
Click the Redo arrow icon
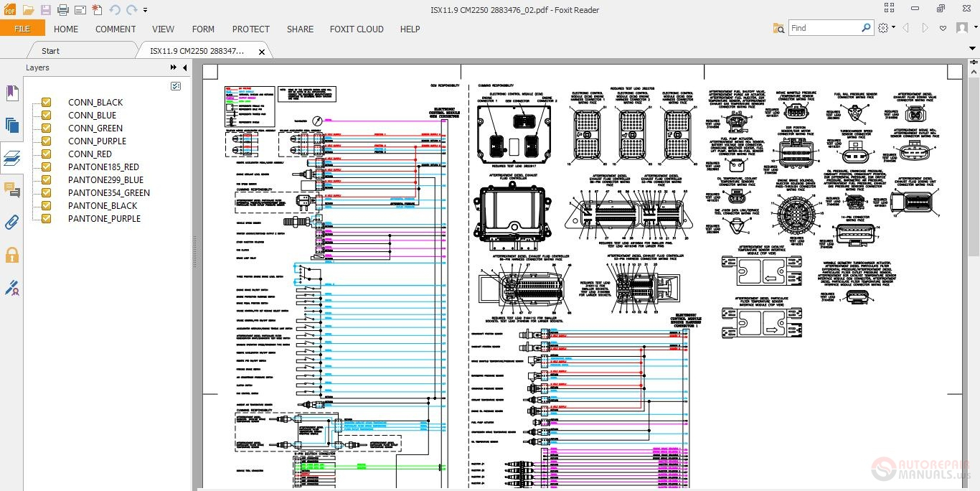coord(132,10)
